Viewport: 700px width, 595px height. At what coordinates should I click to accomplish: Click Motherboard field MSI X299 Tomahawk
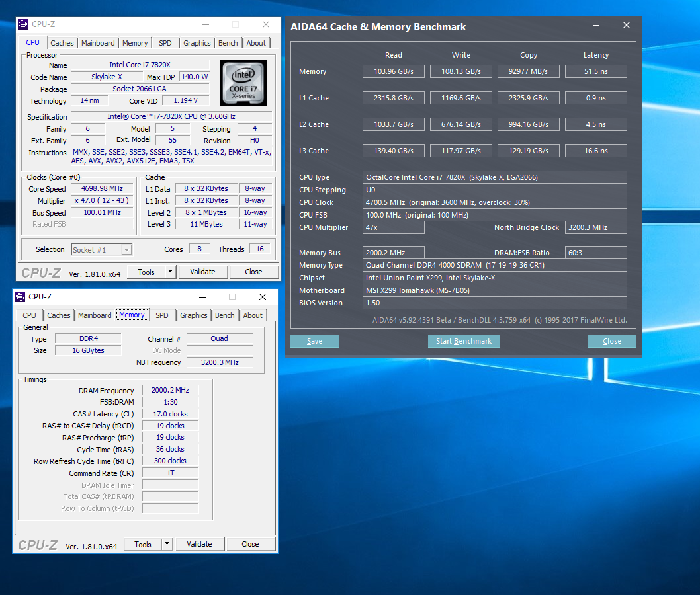coord(495,290)
